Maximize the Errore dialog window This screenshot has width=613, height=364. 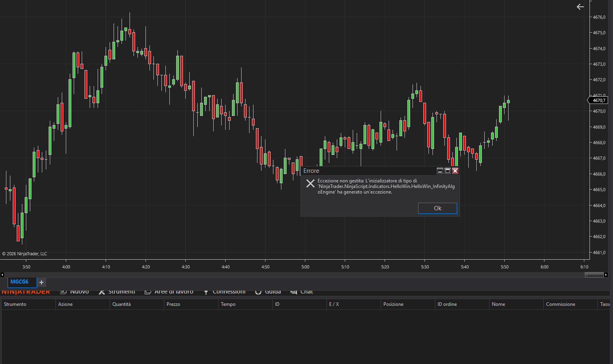(x=448, y=171)
